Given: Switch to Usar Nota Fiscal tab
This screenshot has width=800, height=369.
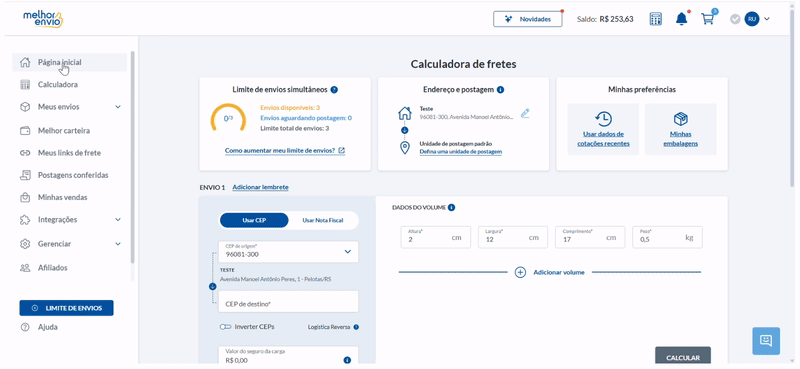Looking at the screenshot, I should (x=323, y=220).
